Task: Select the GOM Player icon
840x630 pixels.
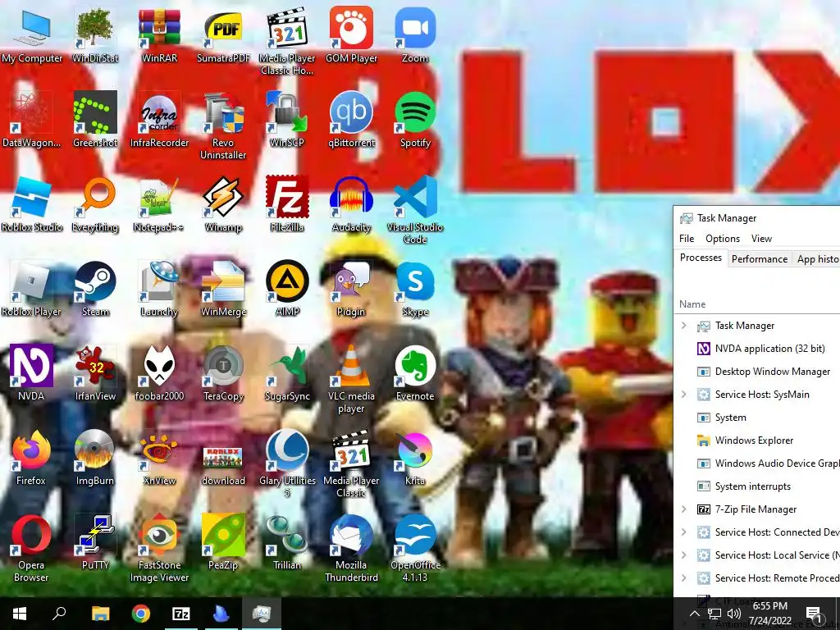Action: pyautogui.click(x=351, y=34)
